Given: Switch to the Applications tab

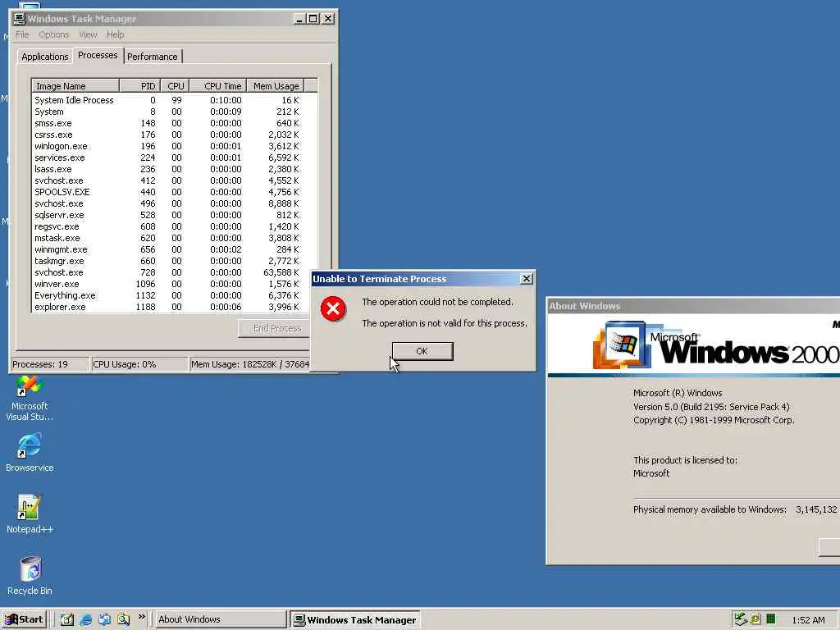Looking at the screenshot, I should 45,57.
